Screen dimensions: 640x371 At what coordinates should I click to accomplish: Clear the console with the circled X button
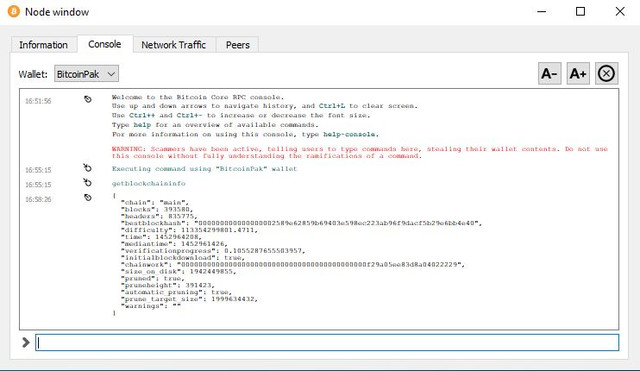click(x=606, y=74)
